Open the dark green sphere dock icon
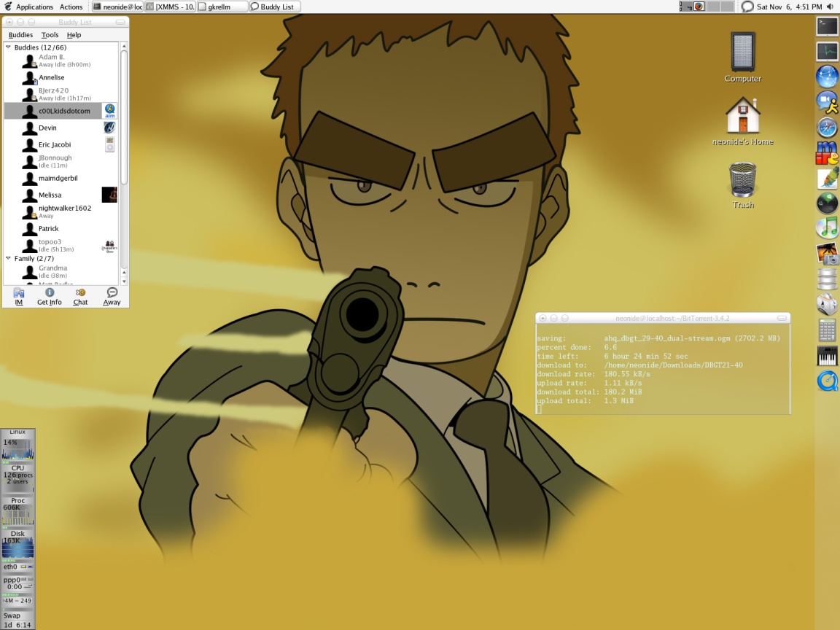 (827, 203)
